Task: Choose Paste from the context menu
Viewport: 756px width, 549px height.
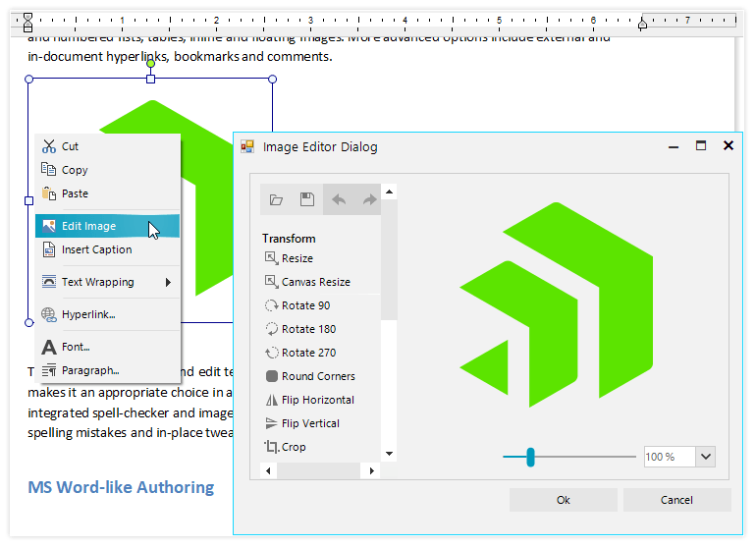Action: pyautogui.click(x=108, y=193)
